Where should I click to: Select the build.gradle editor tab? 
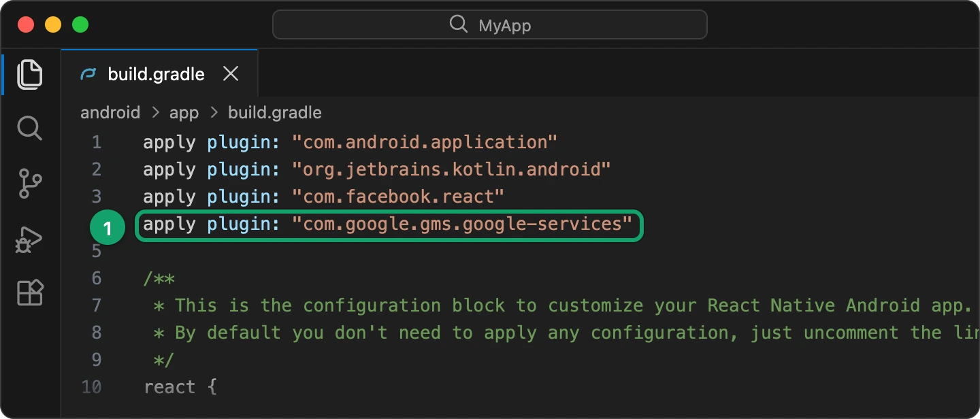(159, 73)
